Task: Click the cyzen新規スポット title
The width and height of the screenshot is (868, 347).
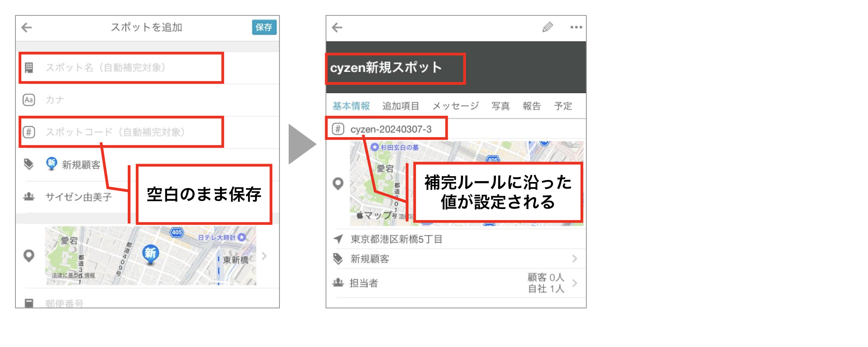Action: click(386, 68)
